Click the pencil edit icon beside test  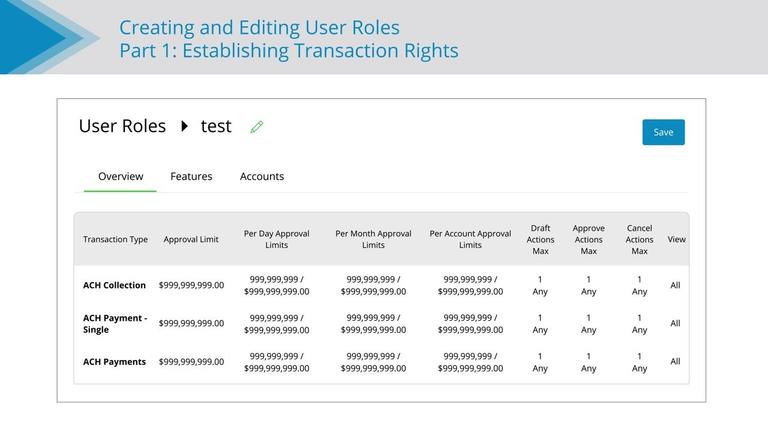[x=257, y=127]
